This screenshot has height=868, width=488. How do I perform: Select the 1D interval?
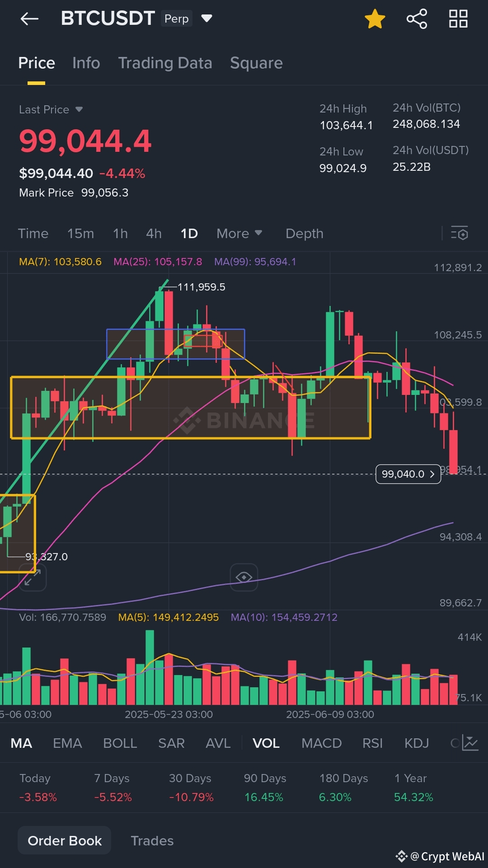tap(189, 234)
